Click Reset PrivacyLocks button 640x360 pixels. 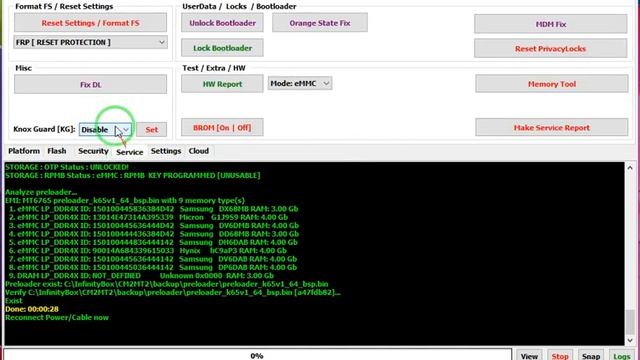551,49
